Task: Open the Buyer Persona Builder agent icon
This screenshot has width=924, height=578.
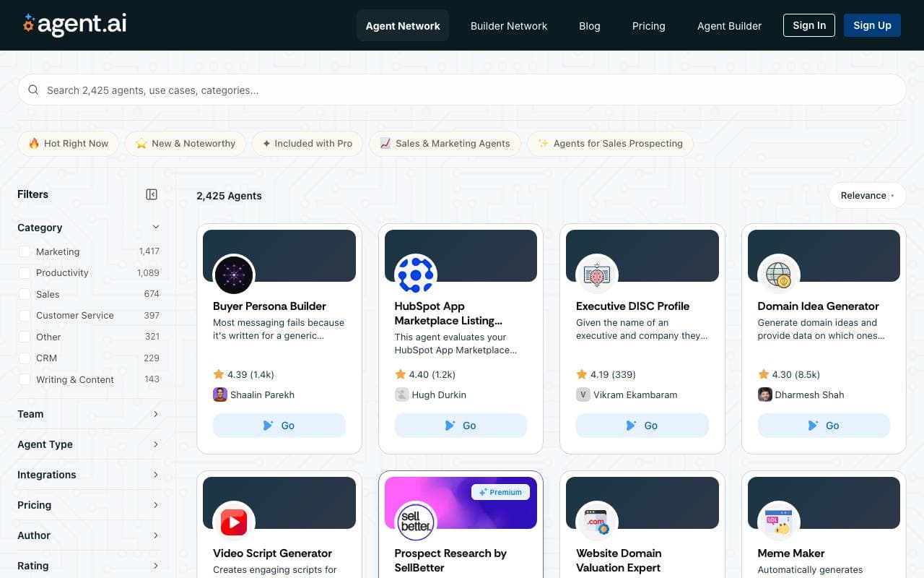Action: (234, 275)
